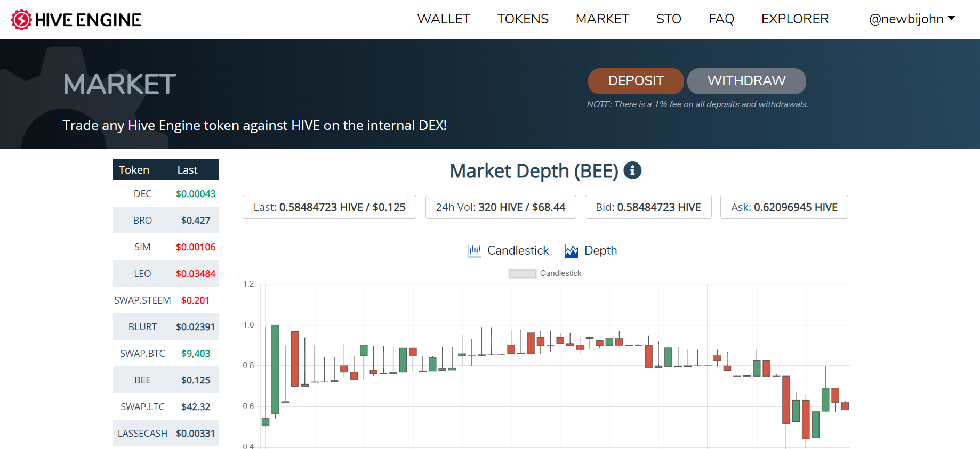
Task: Open the WALLET menu
Action: coord(444,19)
